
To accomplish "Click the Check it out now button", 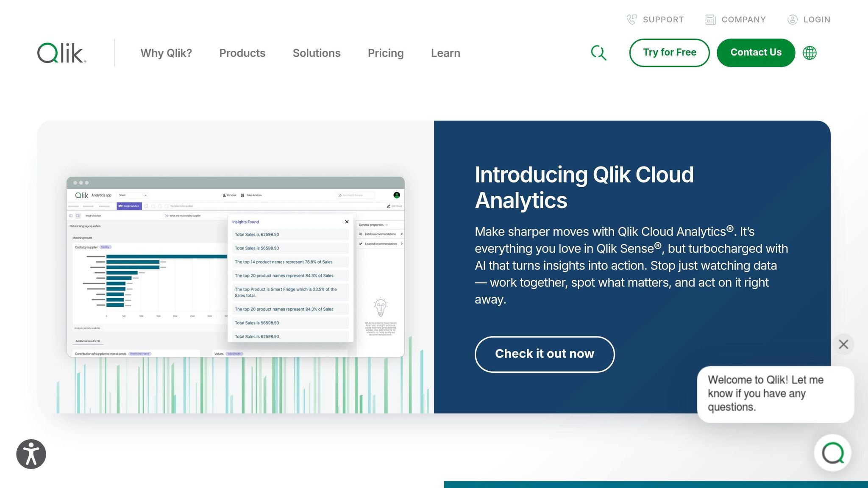I will coord(545,354).
